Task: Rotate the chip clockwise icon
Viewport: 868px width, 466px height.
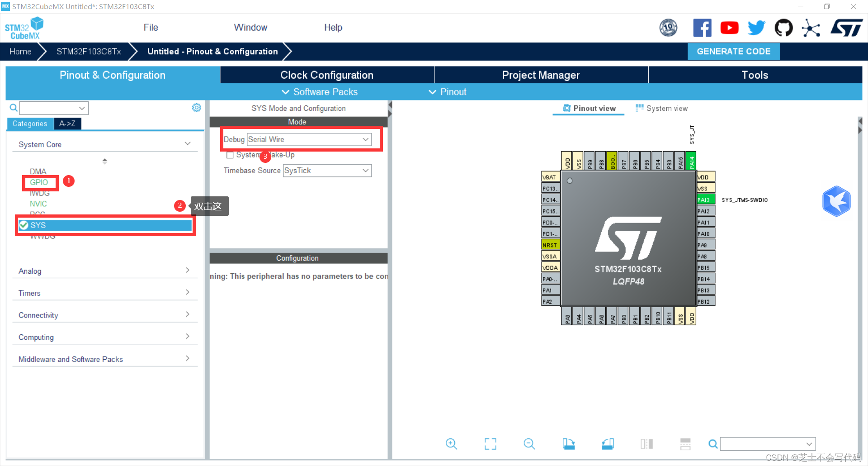Action: click(x=568, y=444)
